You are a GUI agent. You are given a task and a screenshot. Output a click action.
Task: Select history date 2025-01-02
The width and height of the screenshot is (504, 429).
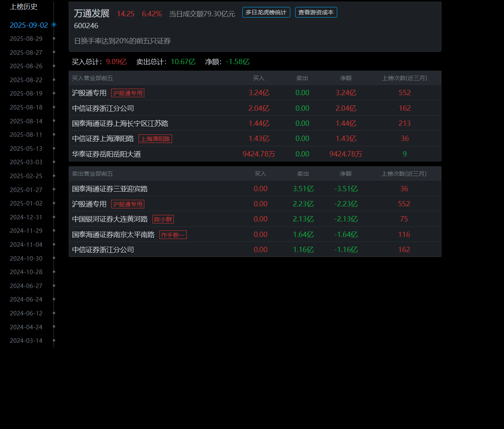tap(26, 203)
